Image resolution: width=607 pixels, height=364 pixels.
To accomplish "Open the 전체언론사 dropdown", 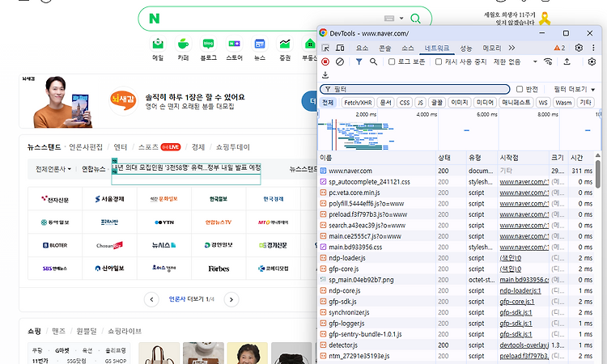I will [53, 169].
